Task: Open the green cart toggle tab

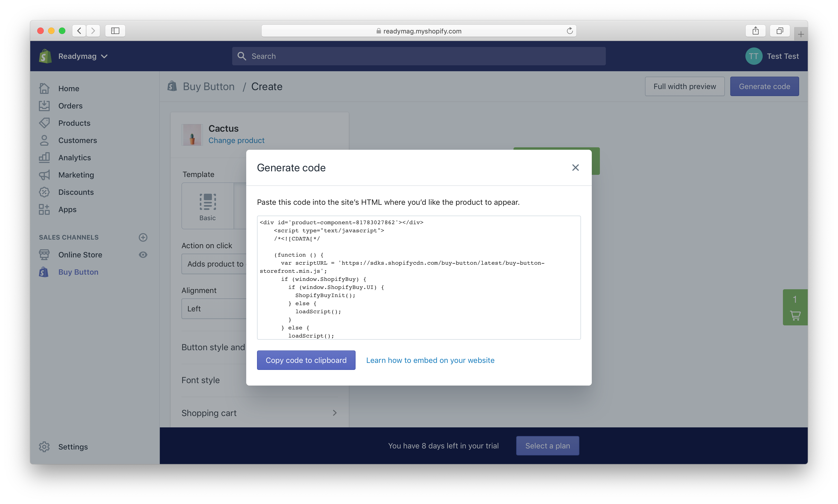Action: (x=795, y=307)
